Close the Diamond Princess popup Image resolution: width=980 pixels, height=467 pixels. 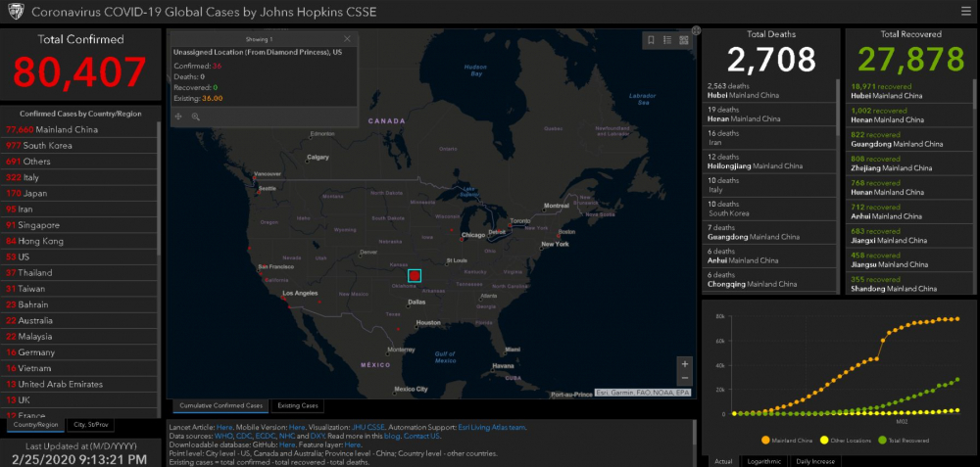[x=347, y=39]
